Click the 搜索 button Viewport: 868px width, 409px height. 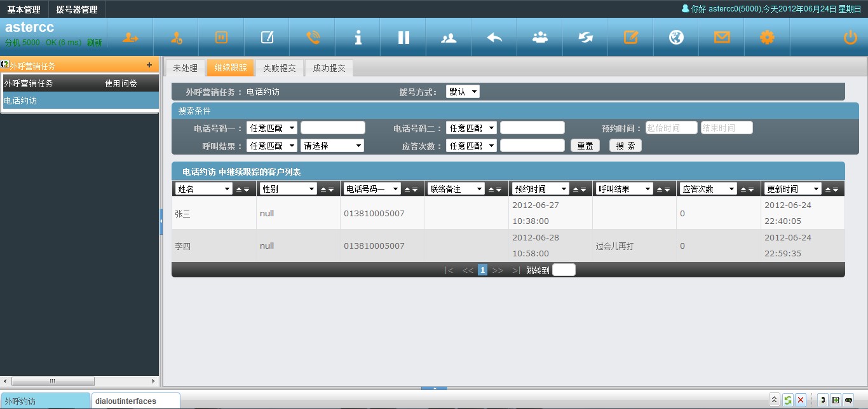click(625, 146)
